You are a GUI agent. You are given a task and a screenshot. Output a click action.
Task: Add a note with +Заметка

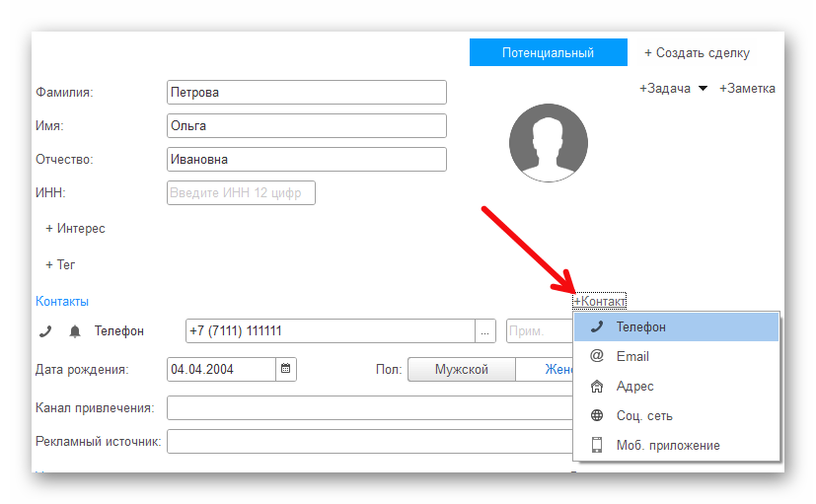click(x=747, y=89)
